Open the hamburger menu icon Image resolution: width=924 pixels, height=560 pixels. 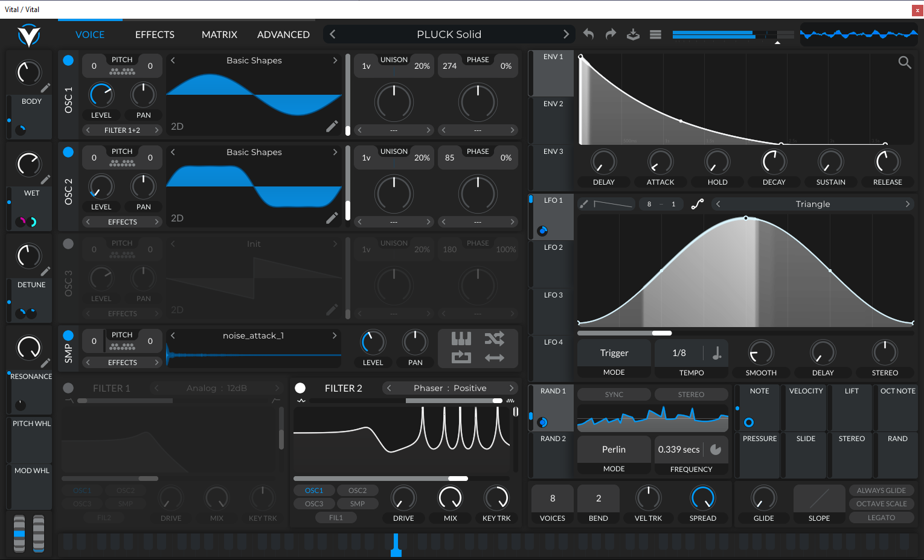655,34
